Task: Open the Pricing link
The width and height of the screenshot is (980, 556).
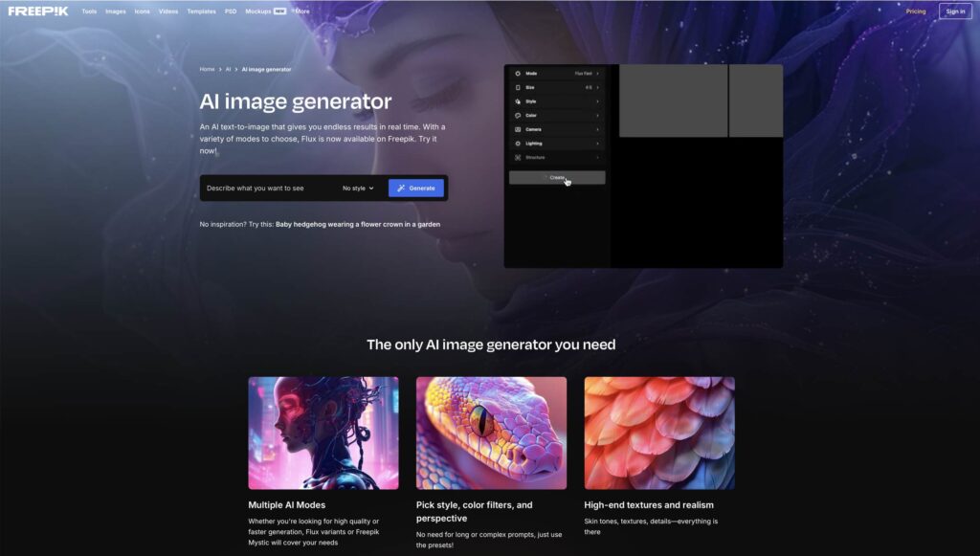Action: (x=916, y=11)
